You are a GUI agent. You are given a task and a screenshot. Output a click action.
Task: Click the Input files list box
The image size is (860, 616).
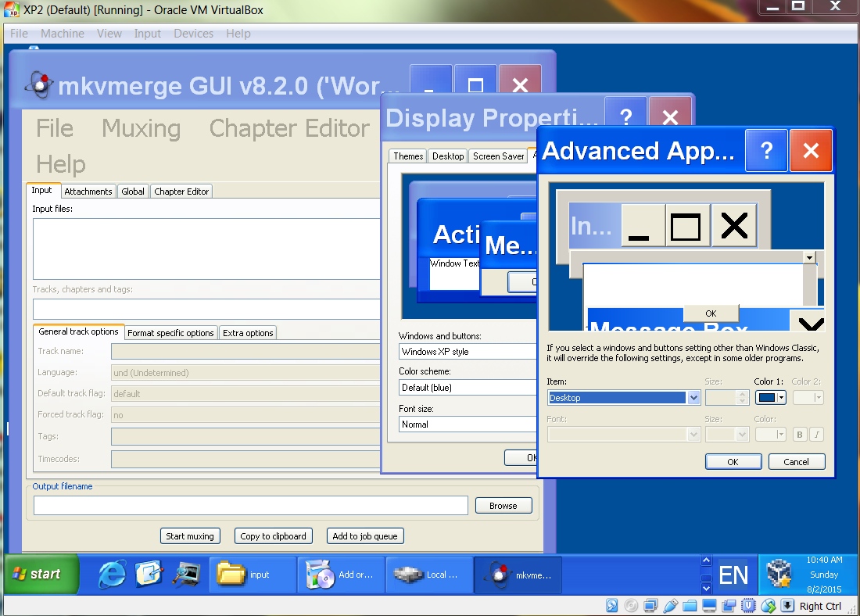pyautogui.click(x=206, y=249)
